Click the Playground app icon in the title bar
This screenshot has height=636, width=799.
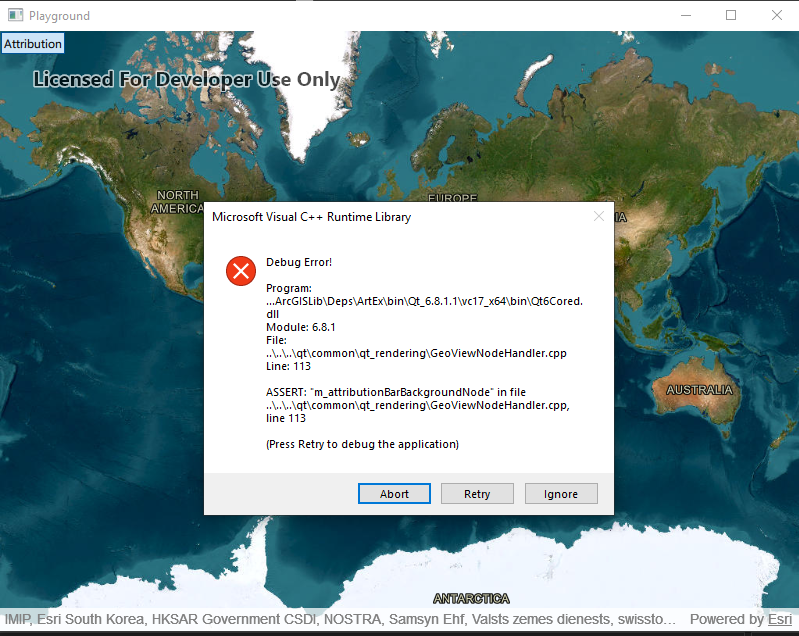(15, 15)
